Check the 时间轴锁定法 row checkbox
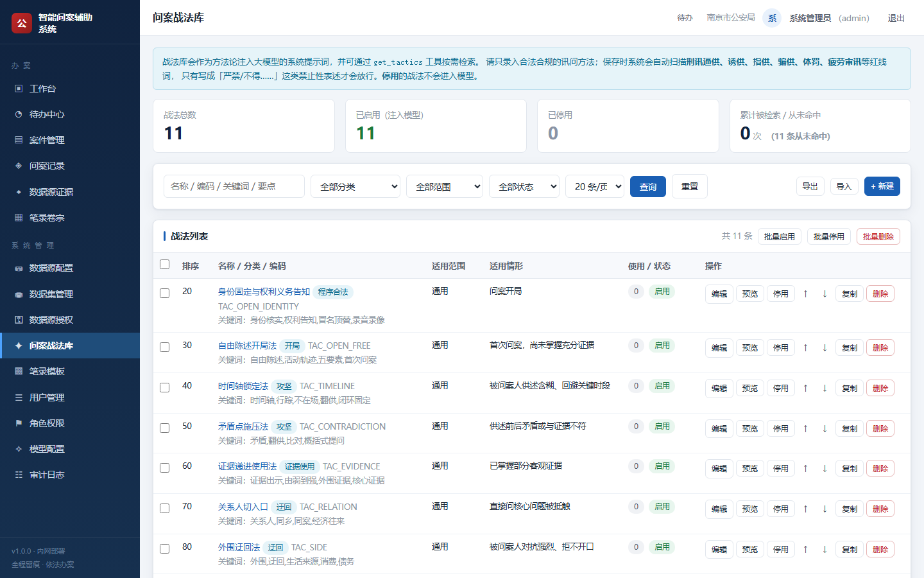924x578 pixels. (x=164, y=387)
